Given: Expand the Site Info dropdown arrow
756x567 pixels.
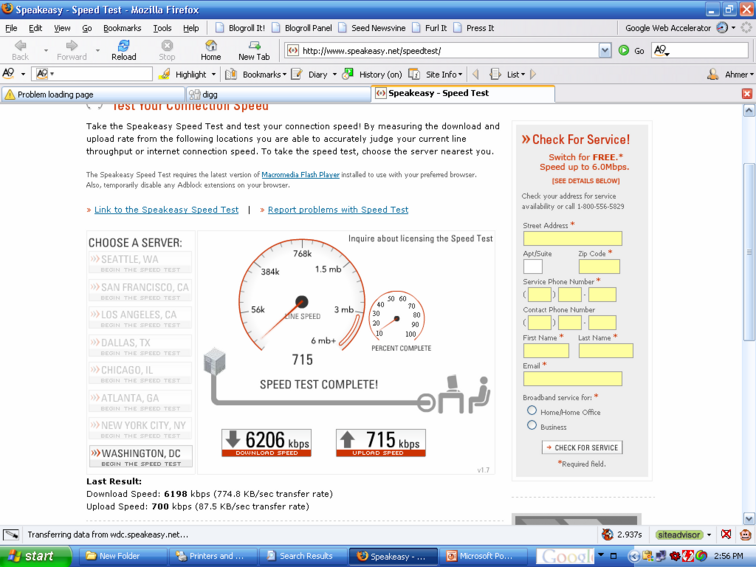Looking at the screenshot, I should coord(460,75).
